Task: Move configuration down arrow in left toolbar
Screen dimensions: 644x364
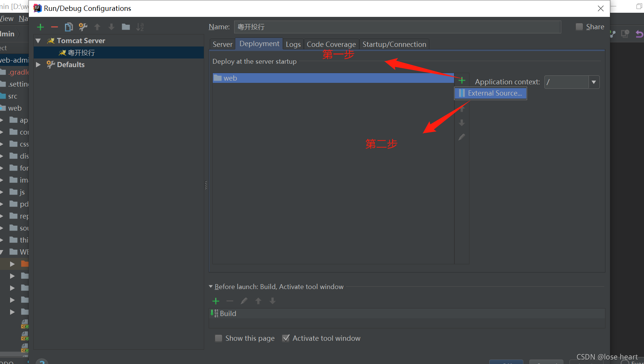Action: pyautogui.click(x=111, y=27)
